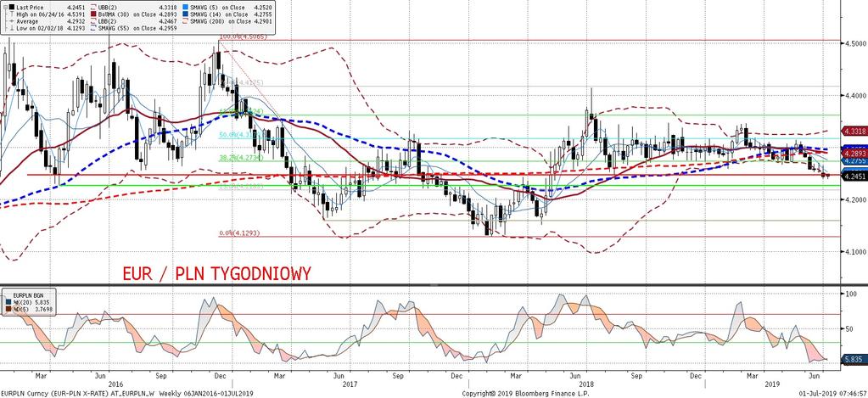Click the SMAVG (200) legend swatch
This screenshot has height=398, width=868.
186,21
